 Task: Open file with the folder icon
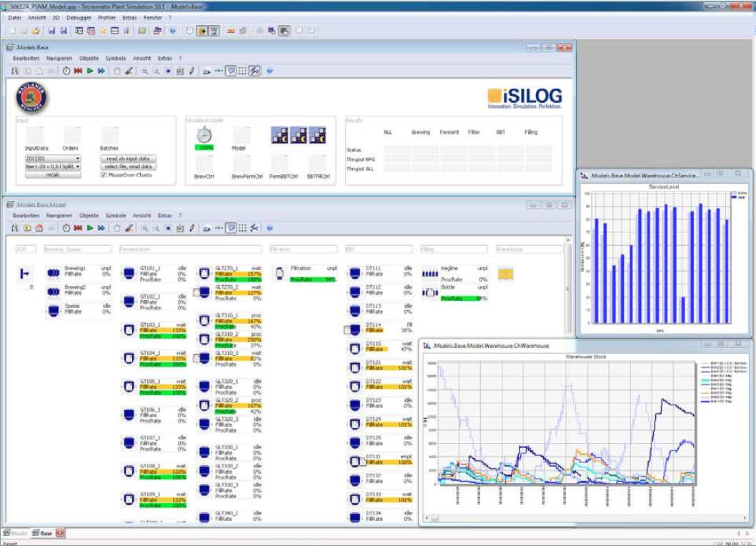click(x=36, y=31)
